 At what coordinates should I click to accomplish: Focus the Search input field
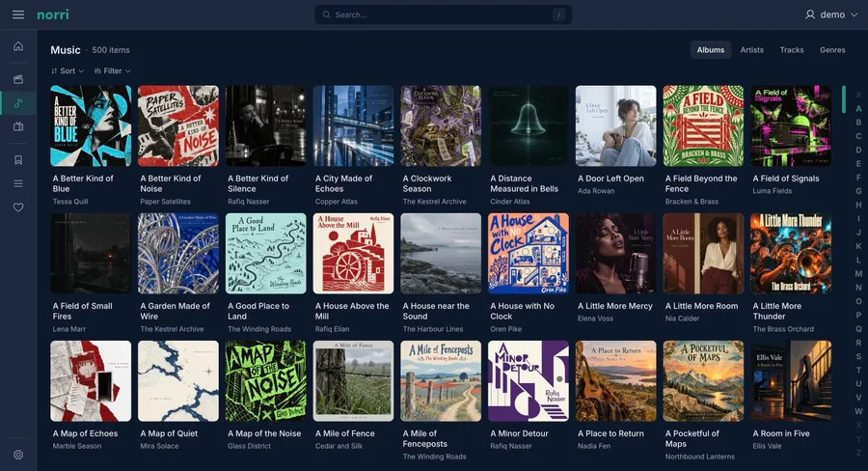pos(443,15)
